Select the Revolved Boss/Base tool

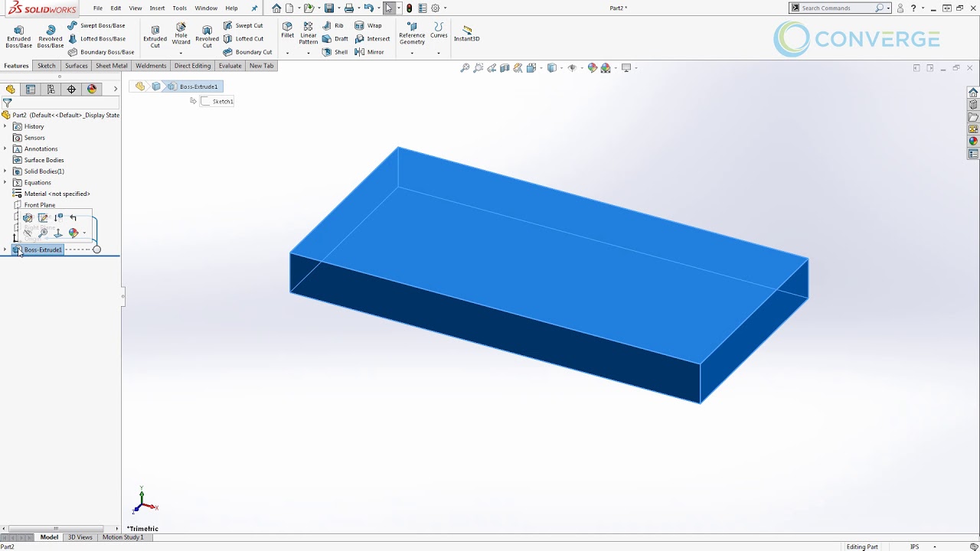(51, 36)
